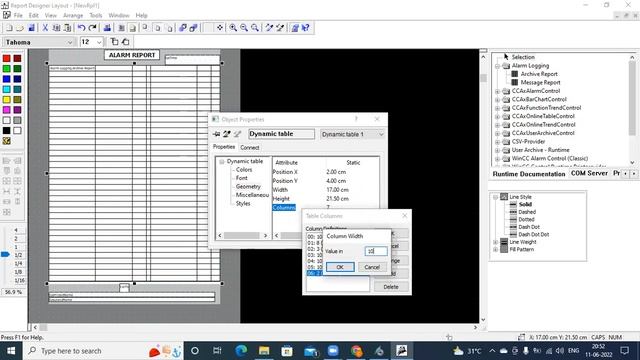Click the move crosshair toolbar icon
The width and height of the screenshot is (640, 360).
click(x=220, y=28)
